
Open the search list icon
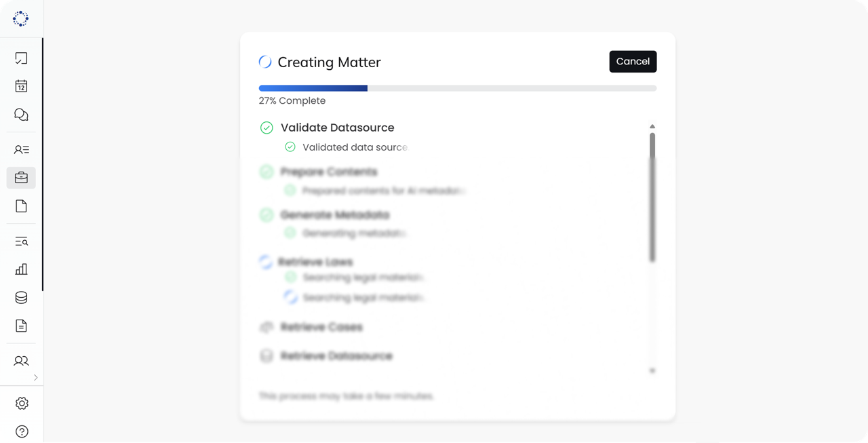(x=21, y=242)
